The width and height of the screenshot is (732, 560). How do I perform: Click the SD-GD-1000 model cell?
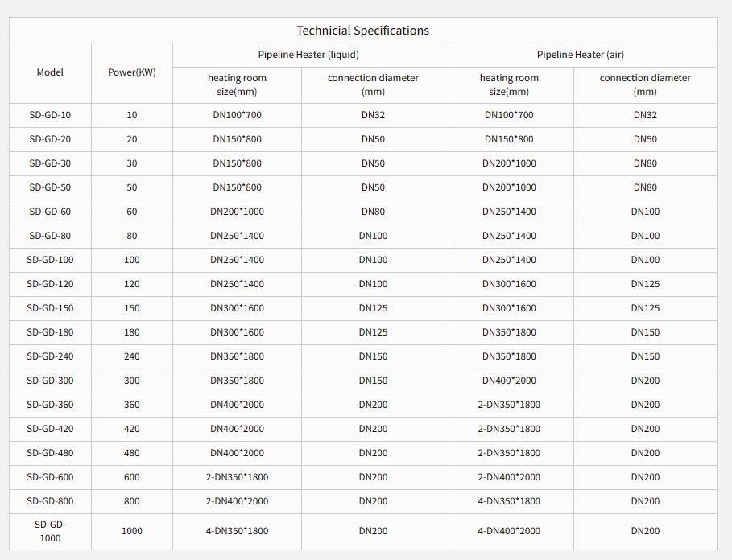[50, 531]
